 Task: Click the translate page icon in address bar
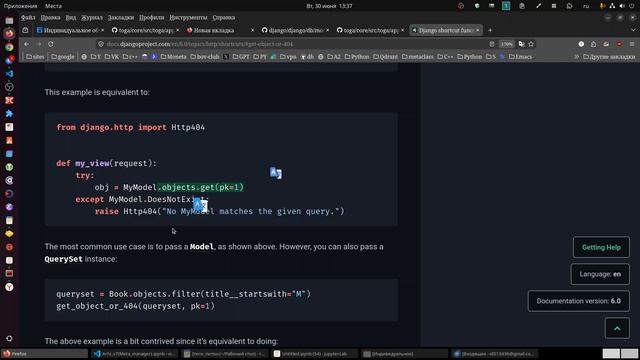point(521,44)
